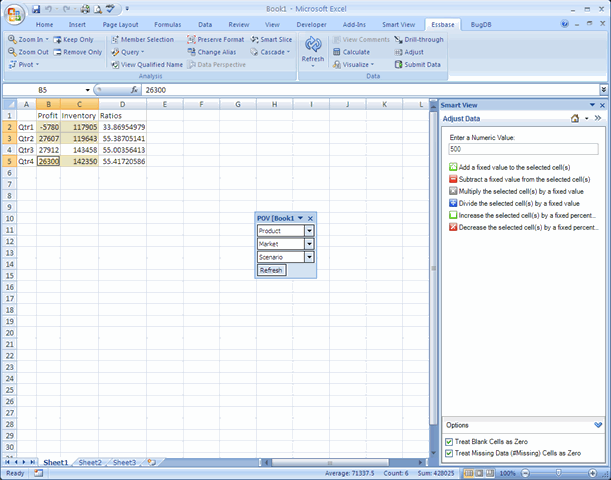Click the add icon for Add a fixed value
Image resolution: width=611 pixels, height=480 pixels.
click(453, 167)
